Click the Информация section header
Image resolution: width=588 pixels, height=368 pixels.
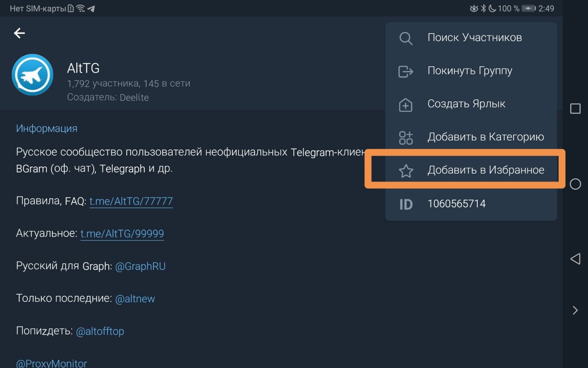46,128
